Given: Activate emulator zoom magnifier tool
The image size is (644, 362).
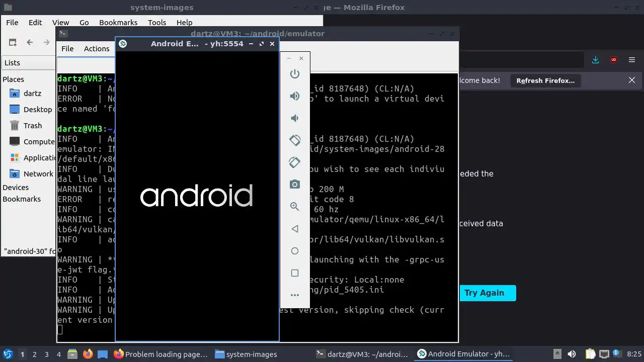Looking at the screenshot, I should pyautogui.click(x=295, y=207).
